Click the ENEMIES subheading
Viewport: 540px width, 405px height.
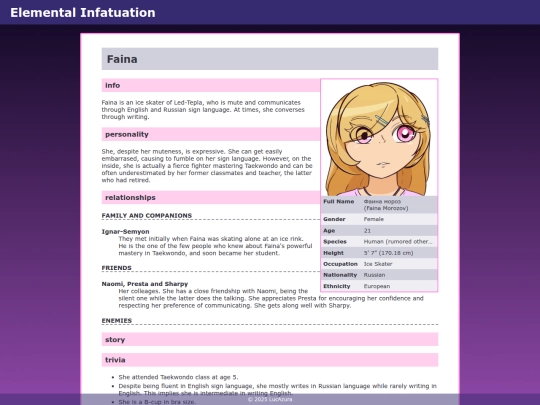point(117,321)
